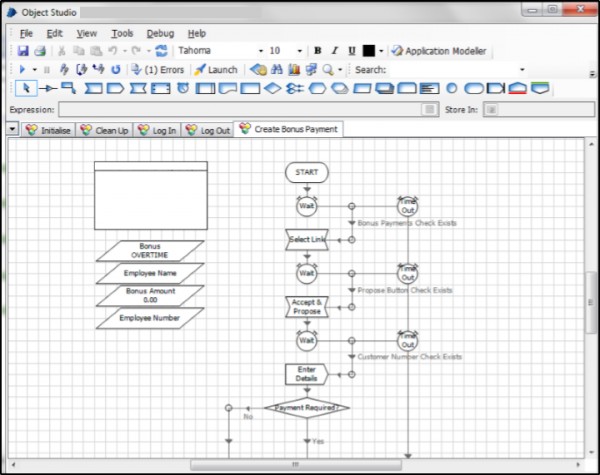
Task: Toggle Underline text formatting
Action: pos(352,51)
